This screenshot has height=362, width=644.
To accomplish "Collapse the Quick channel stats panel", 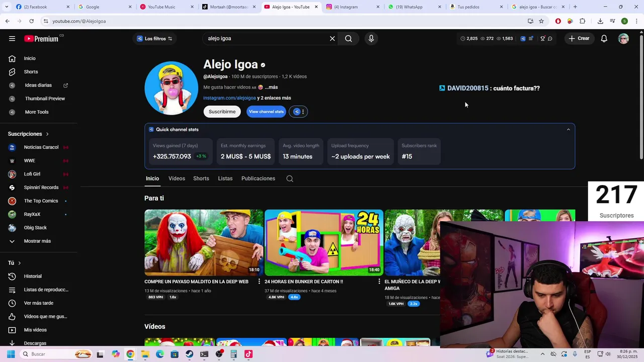I will pos(569,129).
